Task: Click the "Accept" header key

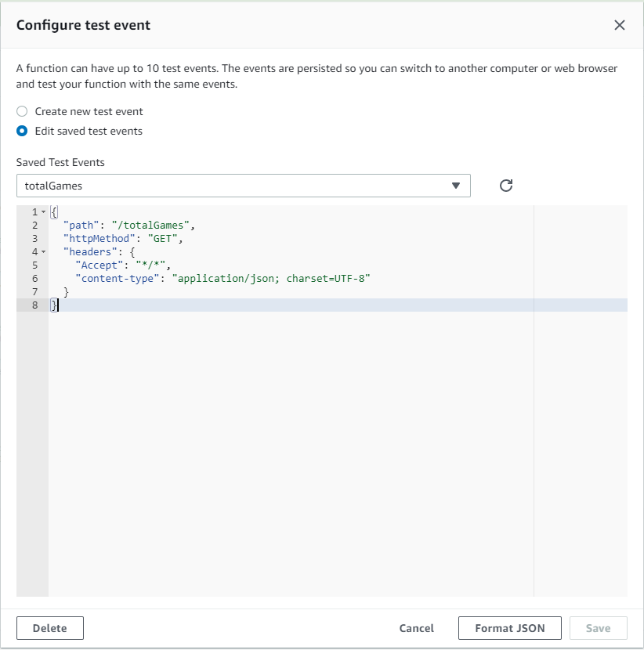Action: [x=99, y=265]
